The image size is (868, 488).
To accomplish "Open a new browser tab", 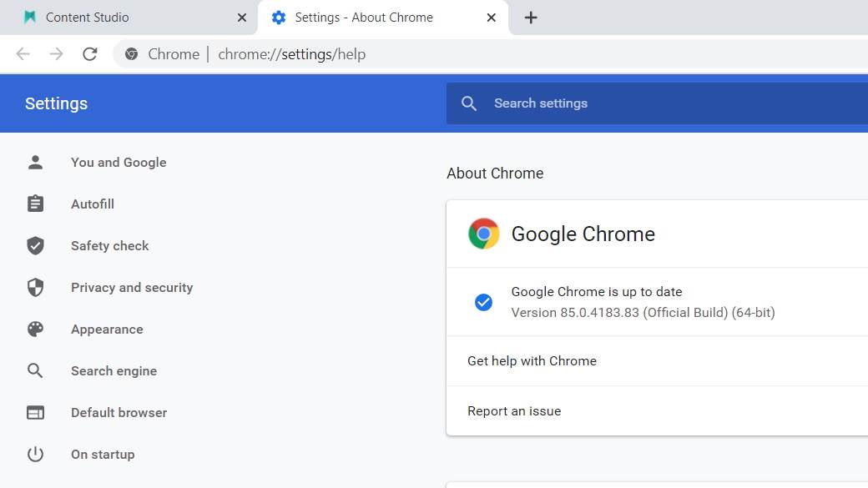I will (532, 17).
